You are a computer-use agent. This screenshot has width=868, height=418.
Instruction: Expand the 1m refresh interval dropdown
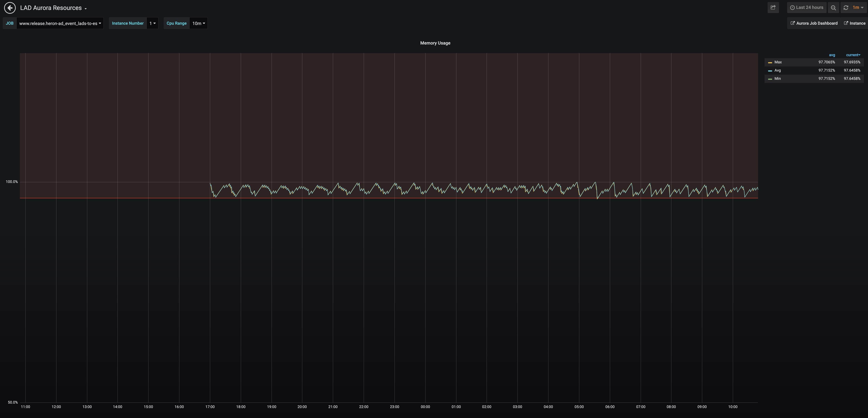tap(858, 7)
